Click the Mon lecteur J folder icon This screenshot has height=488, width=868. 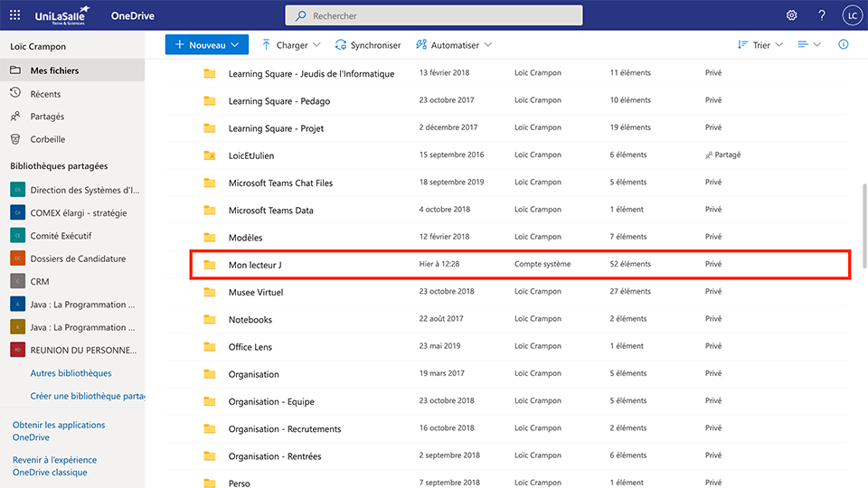pos(209,265)
